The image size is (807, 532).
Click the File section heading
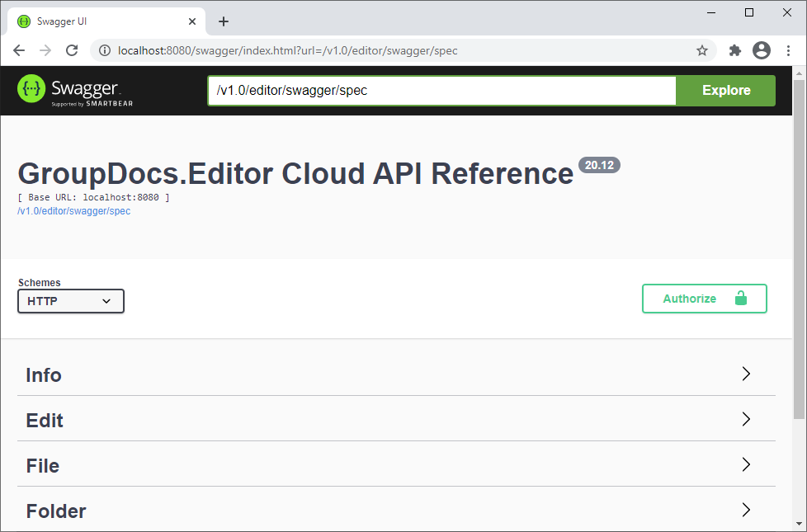[x=43, y=466]
